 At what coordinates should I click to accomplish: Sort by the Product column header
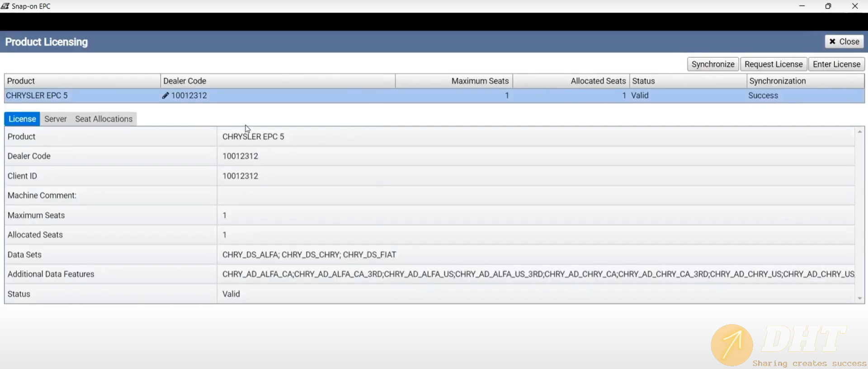(82, 81)
